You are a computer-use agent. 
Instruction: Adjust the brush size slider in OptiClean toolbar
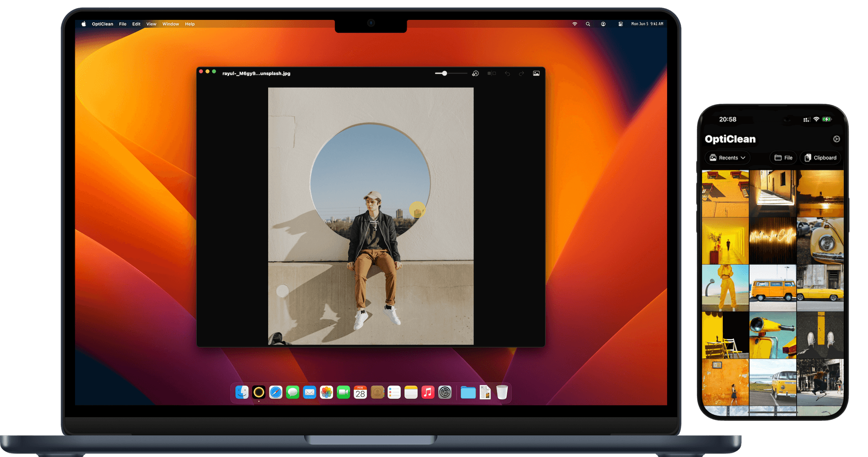tap(451, 73)
